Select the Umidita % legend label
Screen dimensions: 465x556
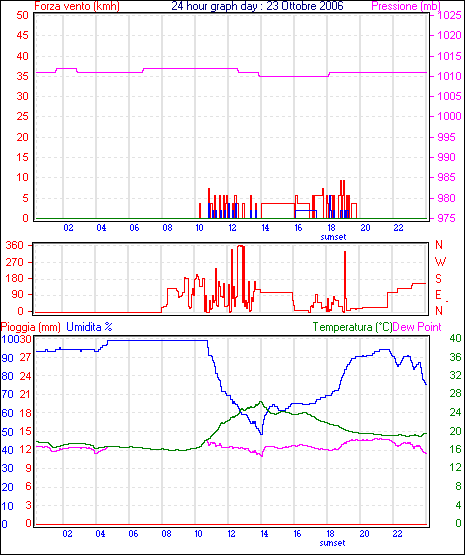pyautogui.click(x=89, y=327)
